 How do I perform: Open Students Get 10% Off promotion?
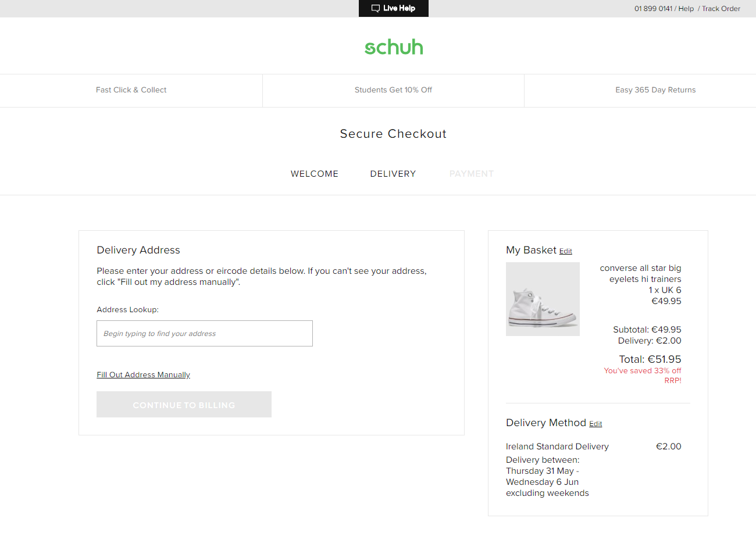click(393, 90)
